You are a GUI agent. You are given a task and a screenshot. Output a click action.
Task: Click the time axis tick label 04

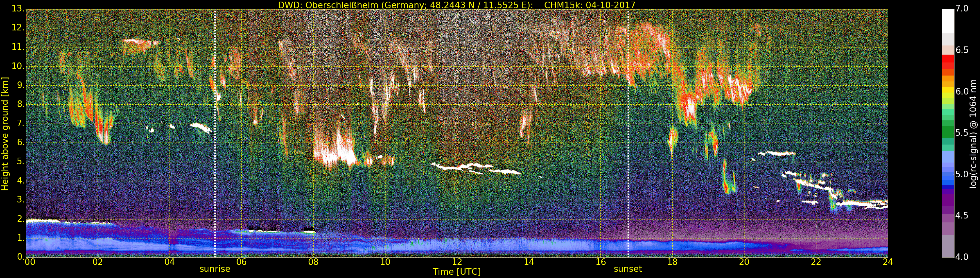coord(170,262)
